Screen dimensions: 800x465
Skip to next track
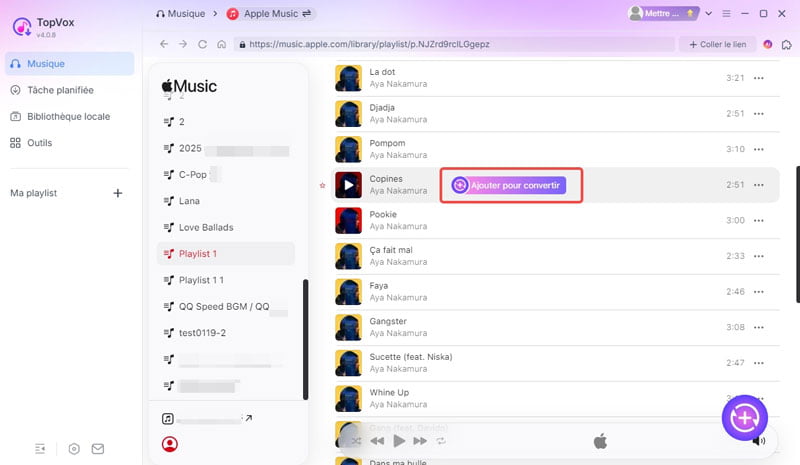pyautogui.click(x=420, y=441)
